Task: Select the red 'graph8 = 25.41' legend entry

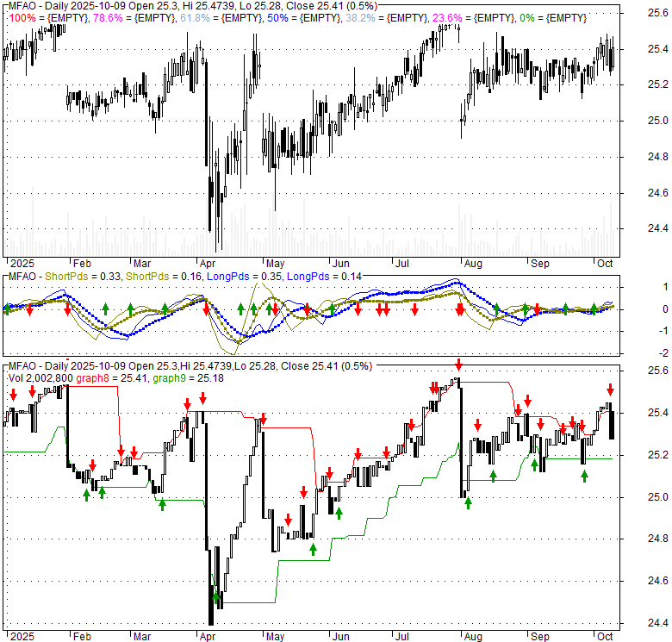Action: 112,378
